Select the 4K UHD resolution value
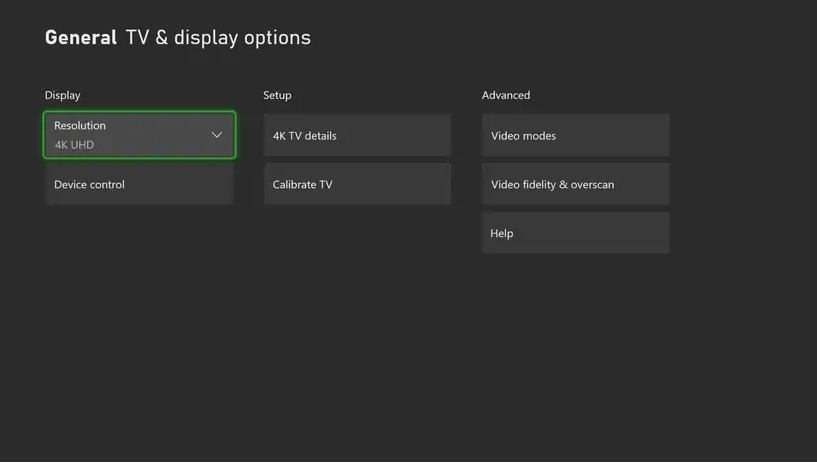The height and width of the screenshot is (463, 817). [x=75, y=145]
